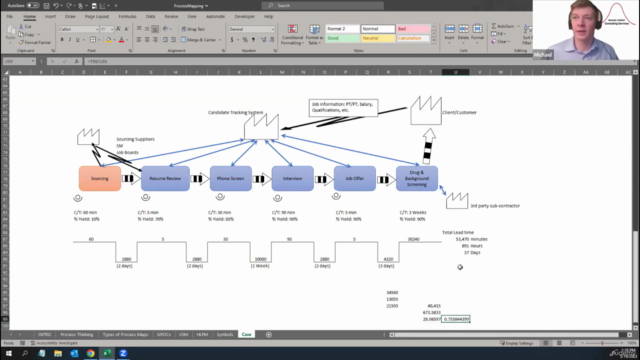
Task: Toggle Underline formatting
Action: [x=78, y=40]
